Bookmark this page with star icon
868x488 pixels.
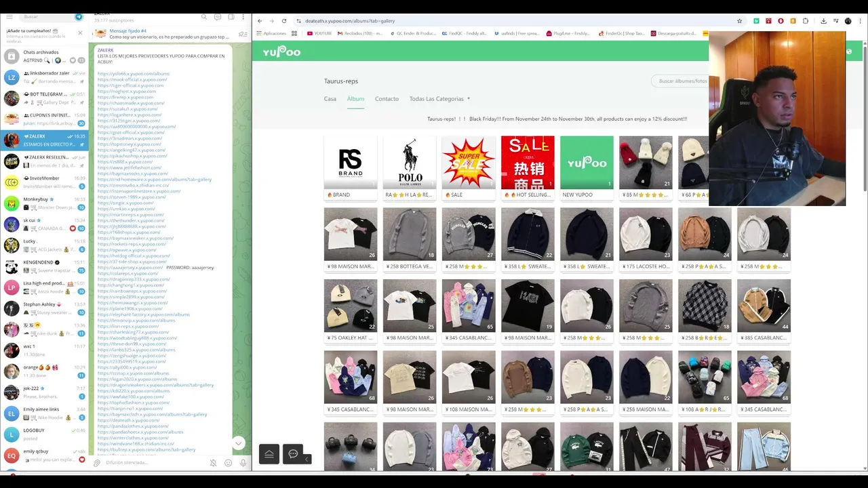tap(739, 21)
